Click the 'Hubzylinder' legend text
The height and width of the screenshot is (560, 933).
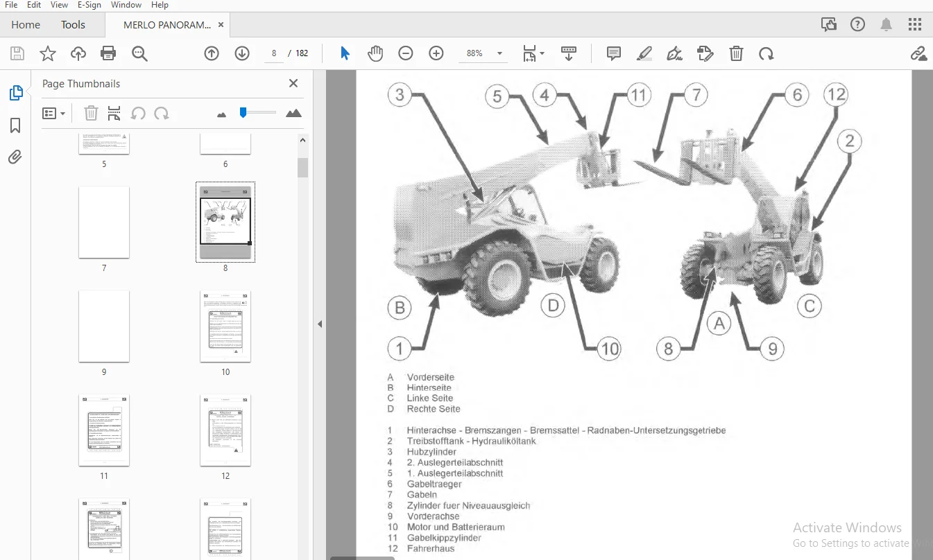click(x=431, y=452)
